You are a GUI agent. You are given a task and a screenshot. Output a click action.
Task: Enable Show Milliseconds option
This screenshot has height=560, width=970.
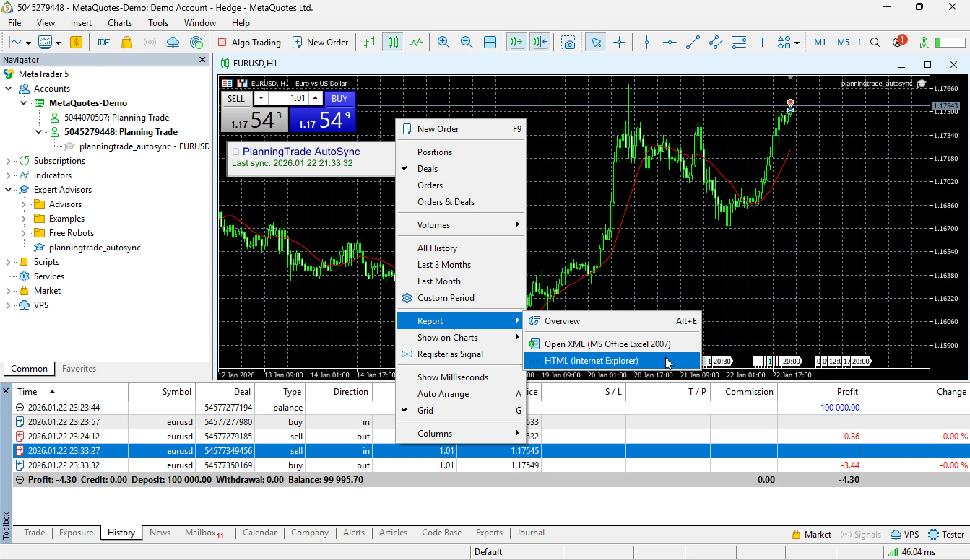tap(461, 377)
